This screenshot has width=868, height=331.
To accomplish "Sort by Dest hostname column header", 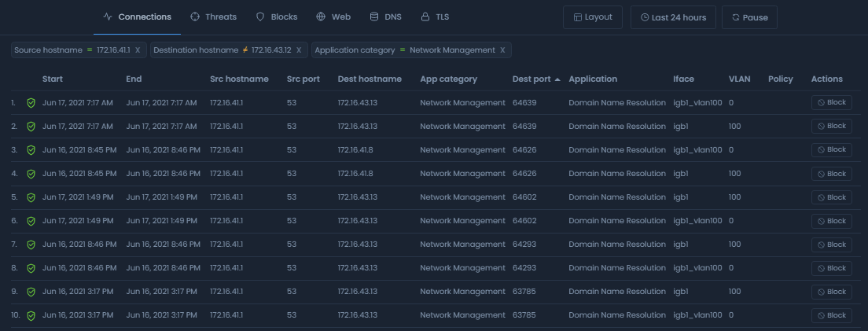I will [x=370, y=79].
